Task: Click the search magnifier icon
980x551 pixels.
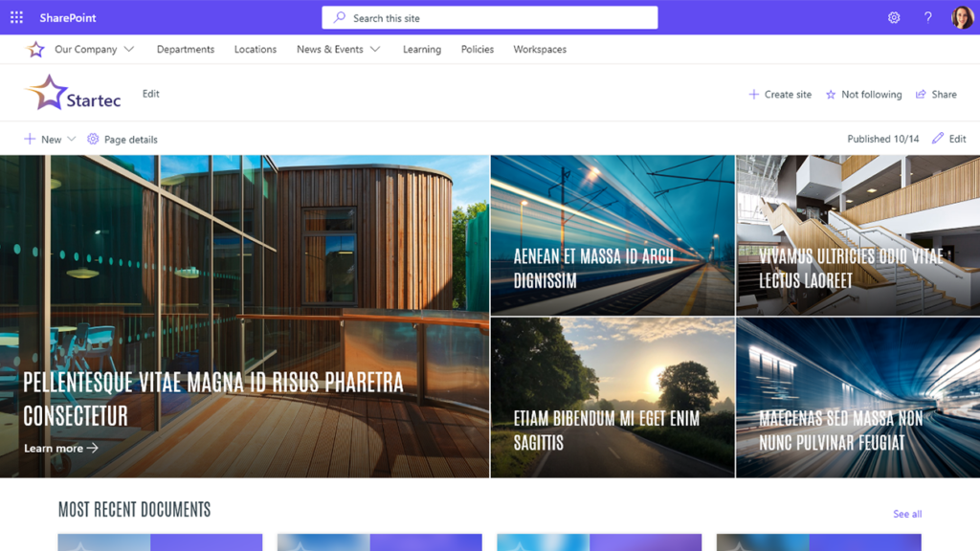Action: [337, 16]
